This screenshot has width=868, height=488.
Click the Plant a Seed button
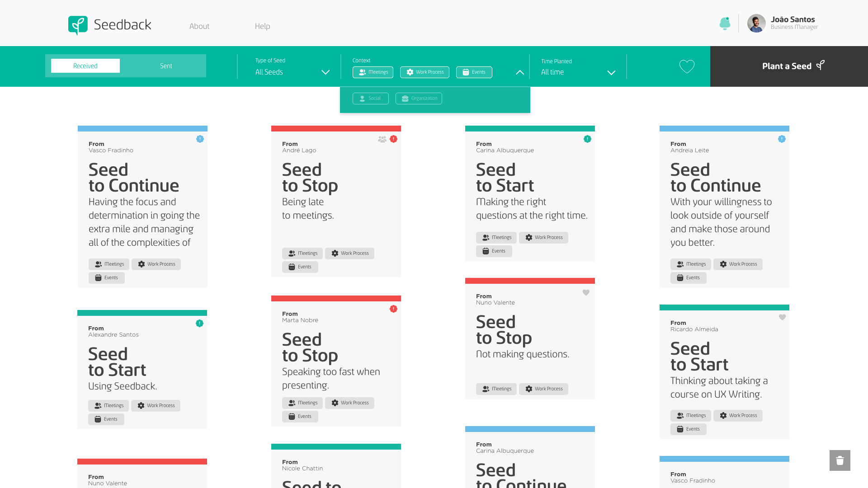pos(789,66)
